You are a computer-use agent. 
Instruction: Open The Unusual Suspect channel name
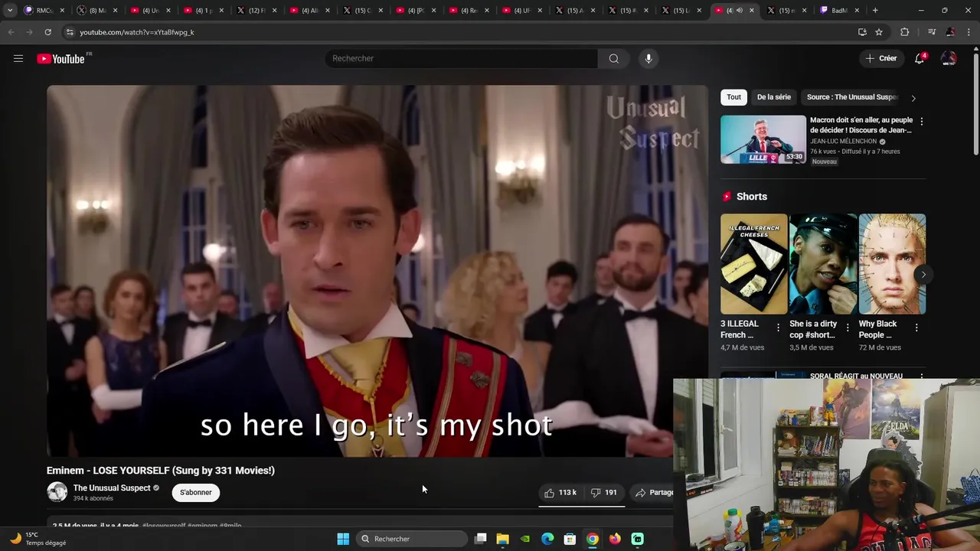pyautogui.click(x=112, y=487)
